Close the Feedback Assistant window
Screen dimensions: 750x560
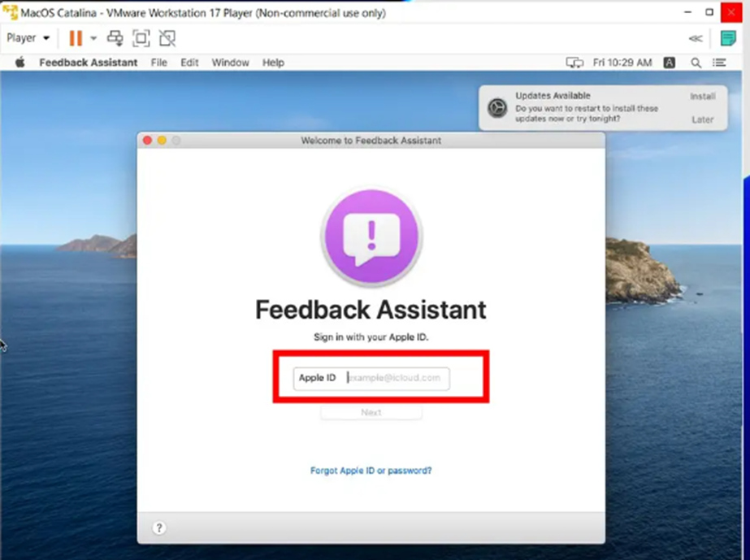tap(147, 141)
